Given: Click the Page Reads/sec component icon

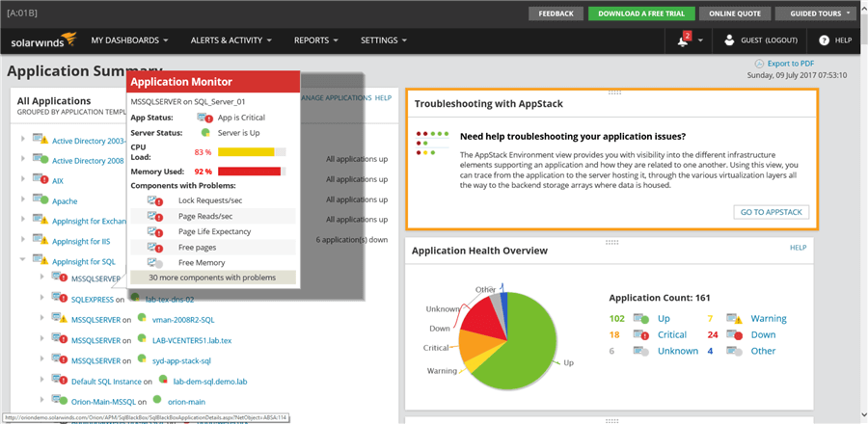Looking at the screenshot, I should click(155, 216).
